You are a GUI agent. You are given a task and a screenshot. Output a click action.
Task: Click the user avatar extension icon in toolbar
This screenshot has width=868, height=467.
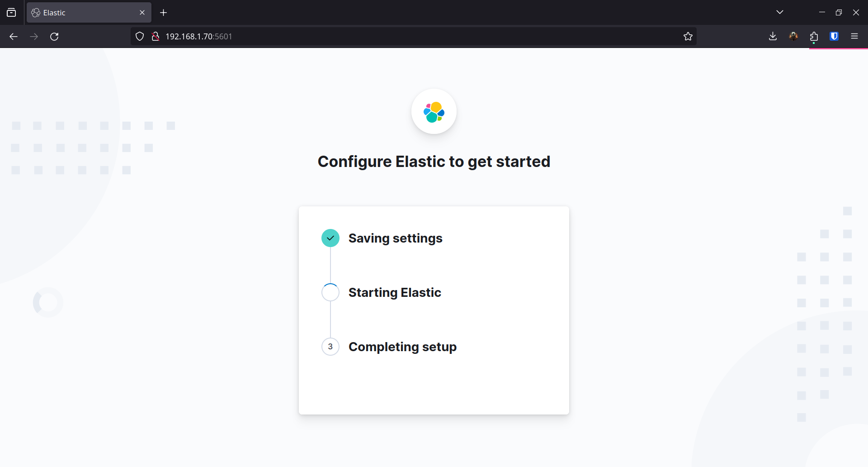pos(793,37)
